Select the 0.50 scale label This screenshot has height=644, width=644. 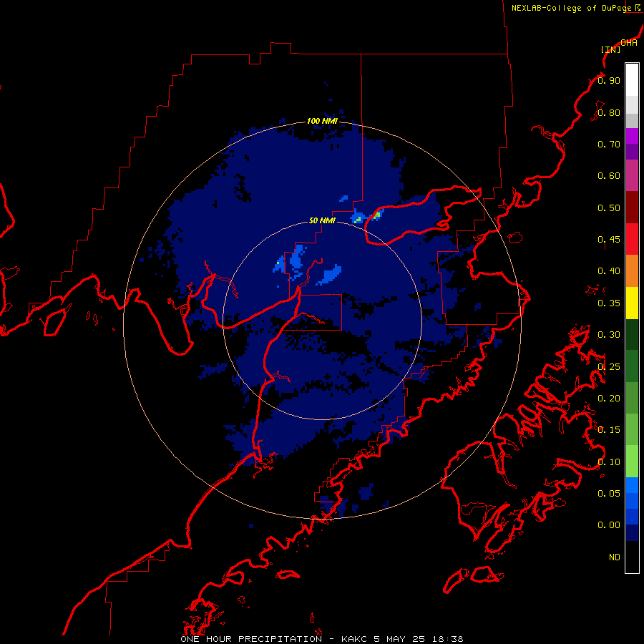[609, 208]
